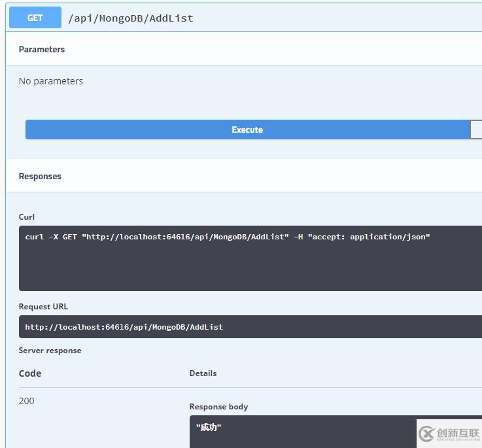482x448 pixels.
Task: Click the Response body label
Action: point(218,407)
